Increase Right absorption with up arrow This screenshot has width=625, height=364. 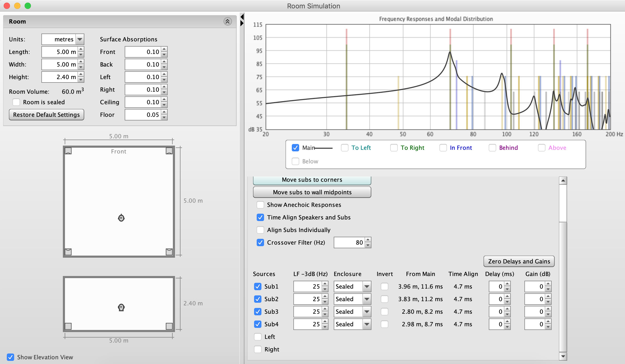[164, 87]
